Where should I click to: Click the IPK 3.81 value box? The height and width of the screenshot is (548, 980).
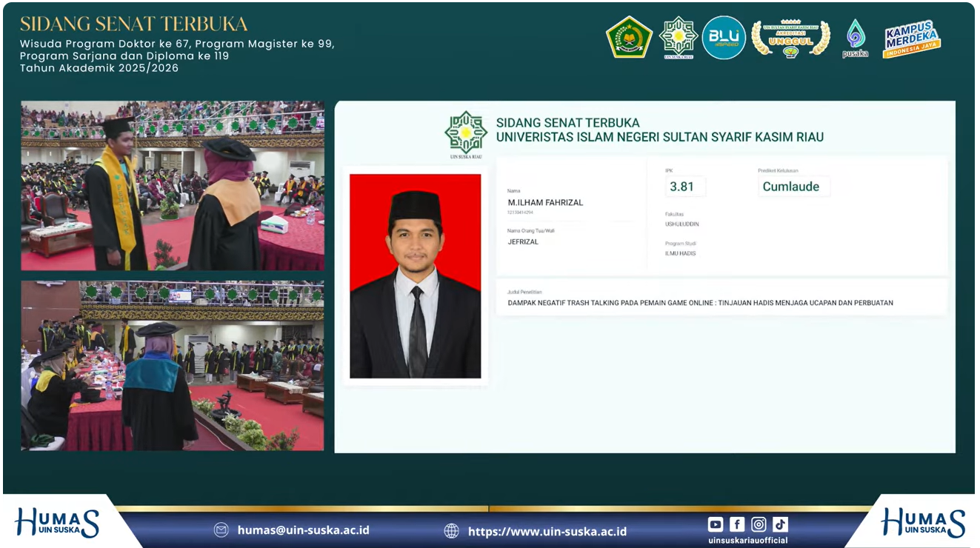[x=685, y=187]
